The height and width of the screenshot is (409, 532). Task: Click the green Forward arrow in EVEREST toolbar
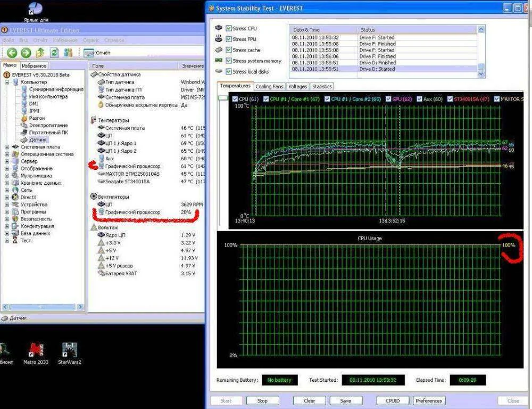(26, 53)
